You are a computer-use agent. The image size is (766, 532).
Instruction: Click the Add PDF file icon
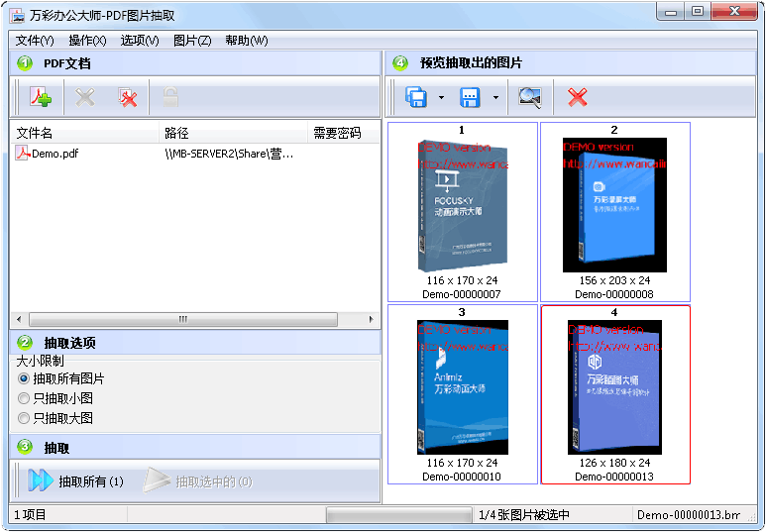40,97
